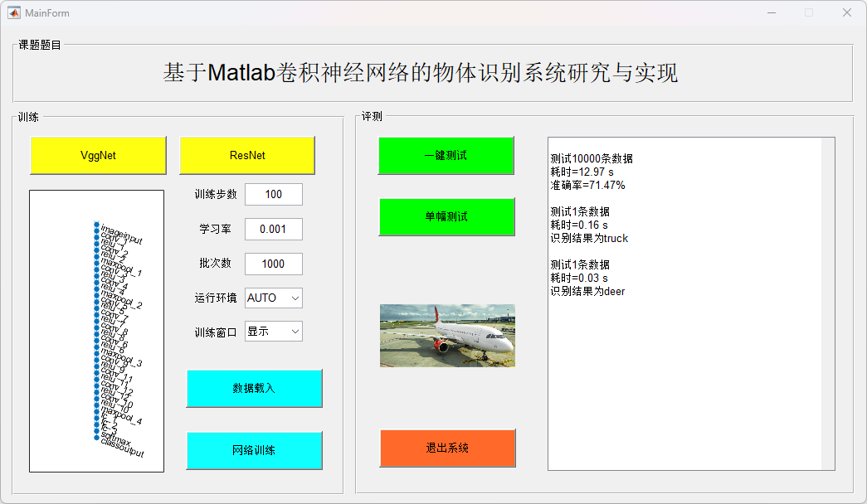Open the 运行环境 AUTO dropdown

(274, 298)
